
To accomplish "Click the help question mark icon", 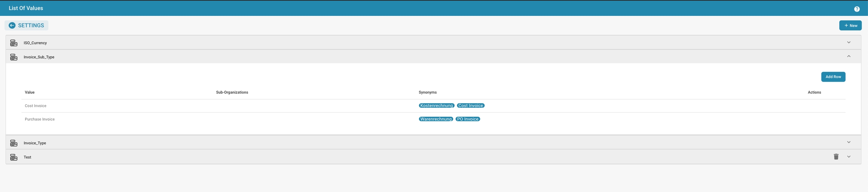I will click(857, 9).
